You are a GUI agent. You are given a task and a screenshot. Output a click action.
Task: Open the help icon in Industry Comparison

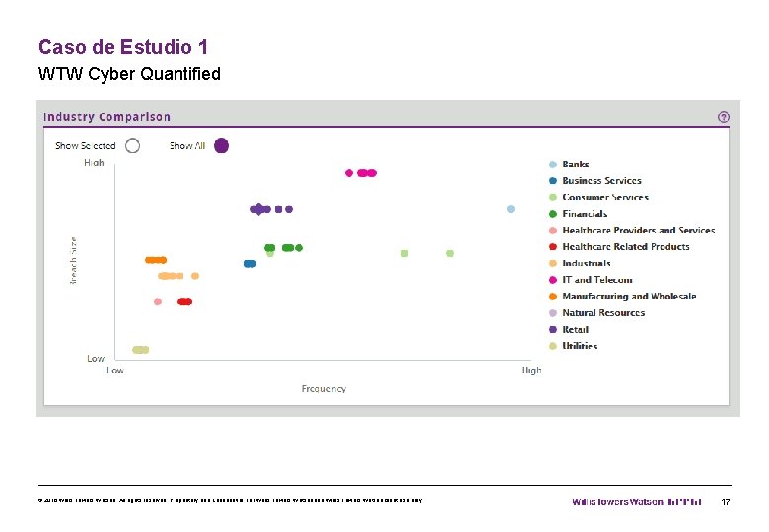724,117
